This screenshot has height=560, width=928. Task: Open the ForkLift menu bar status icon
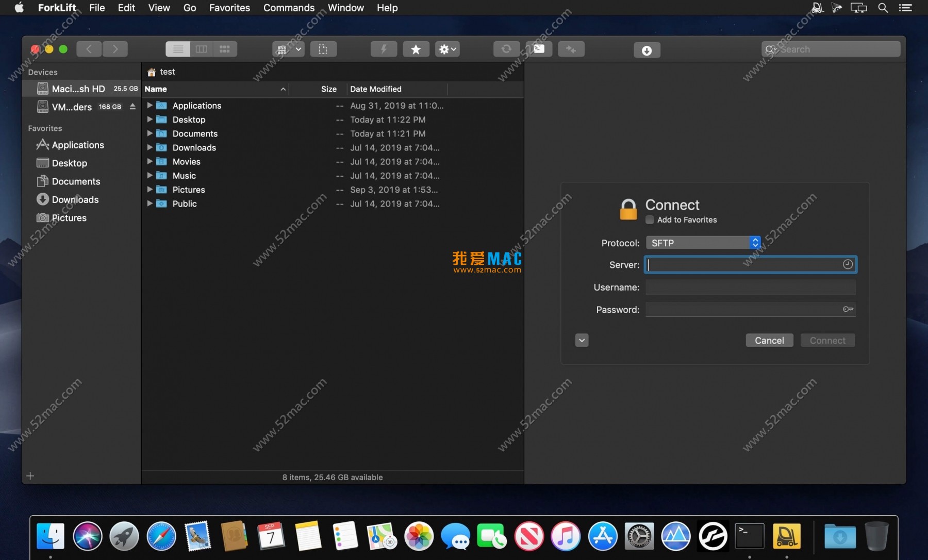817,8
